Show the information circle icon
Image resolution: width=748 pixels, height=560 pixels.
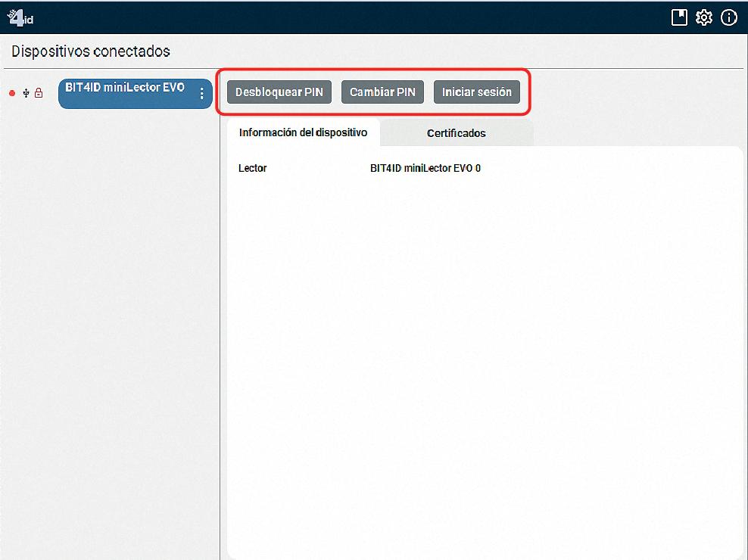tap(728, 17)
